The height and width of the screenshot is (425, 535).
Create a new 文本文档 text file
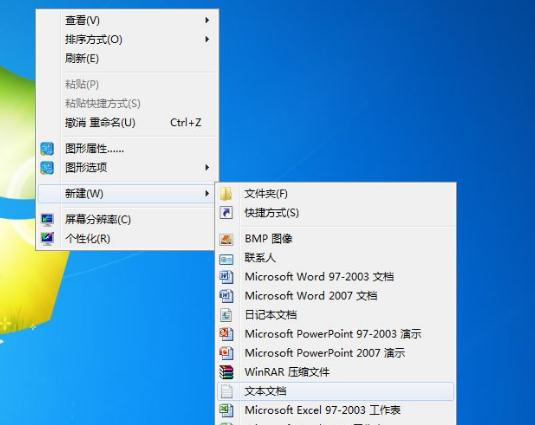(336, 391)
